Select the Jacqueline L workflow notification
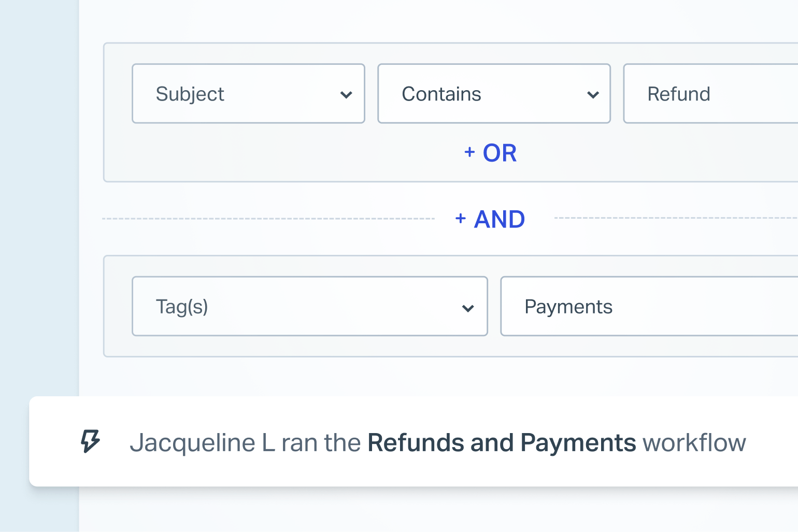798x532 pixels. [414, 441]
